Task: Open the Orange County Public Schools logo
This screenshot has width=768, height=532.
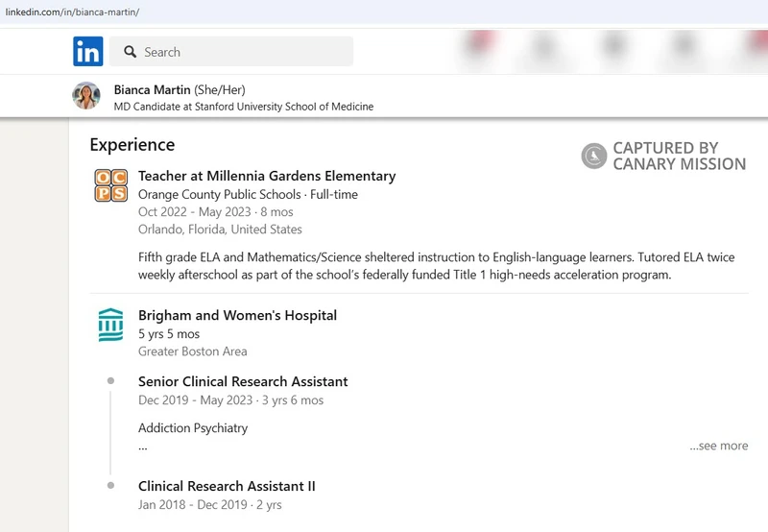Action: 111,185
